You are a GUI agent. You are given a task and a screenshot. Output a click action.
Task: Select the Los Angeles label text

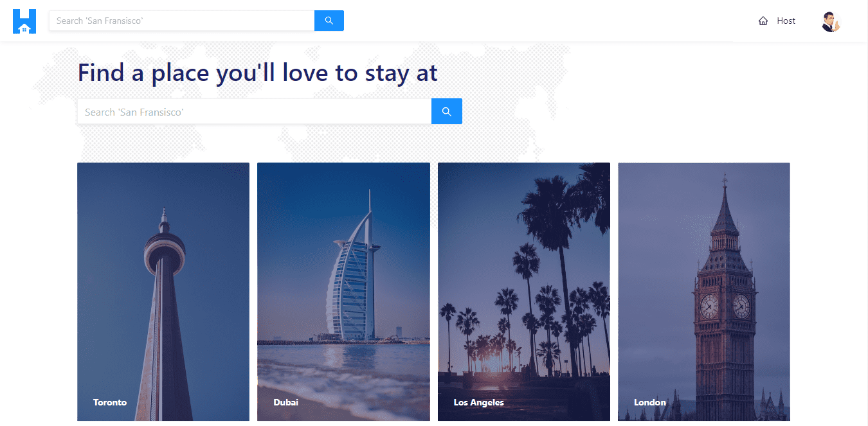pyautogui.click(x=479, y=402)
